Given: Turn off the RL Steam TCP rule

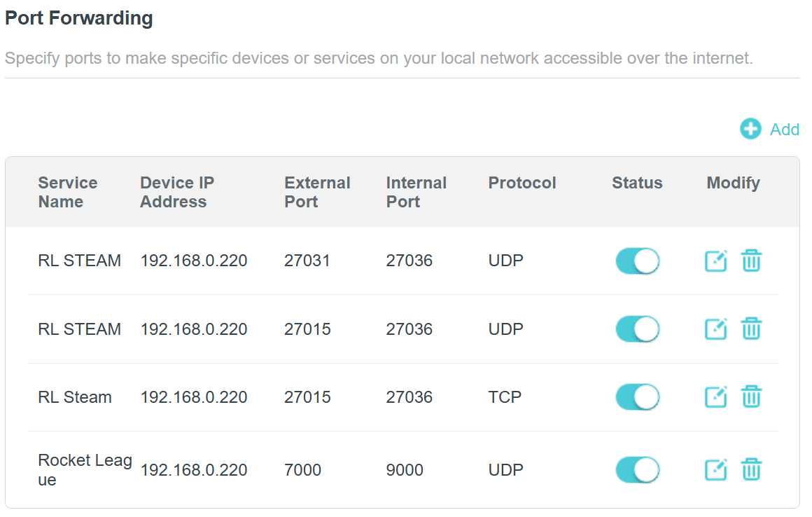Looking at the screenshot, I should point(637,397).
